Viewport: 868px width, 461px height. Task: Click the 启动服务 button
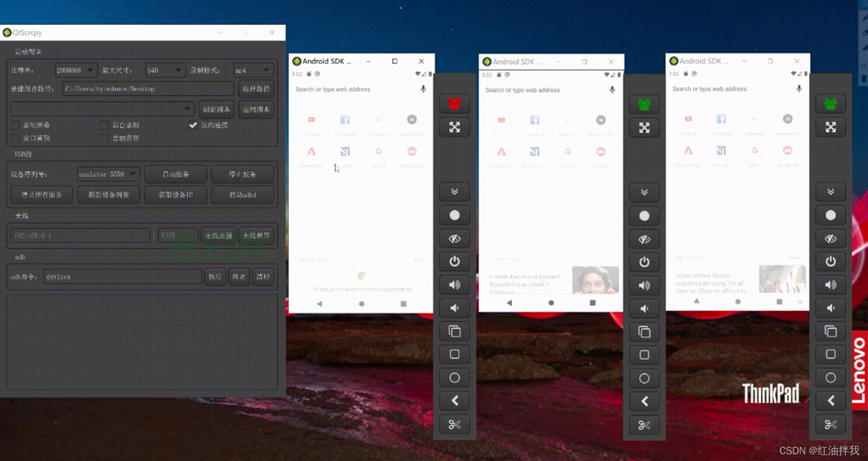click(175, 173)
